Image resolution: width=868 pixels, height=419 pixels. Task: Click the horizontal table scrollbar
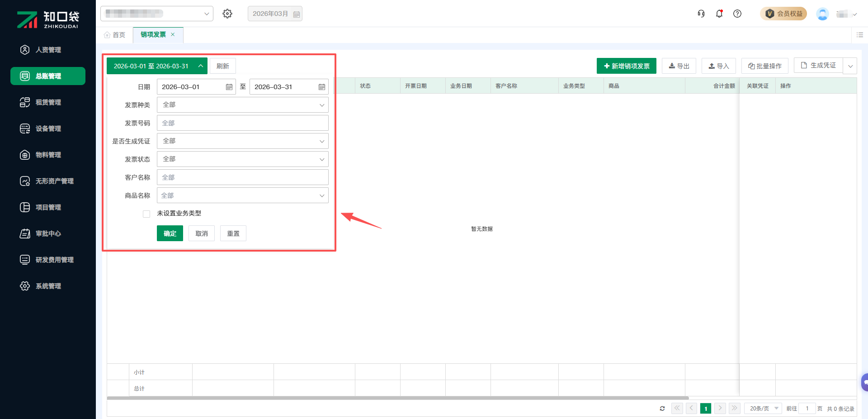[398, 398]
